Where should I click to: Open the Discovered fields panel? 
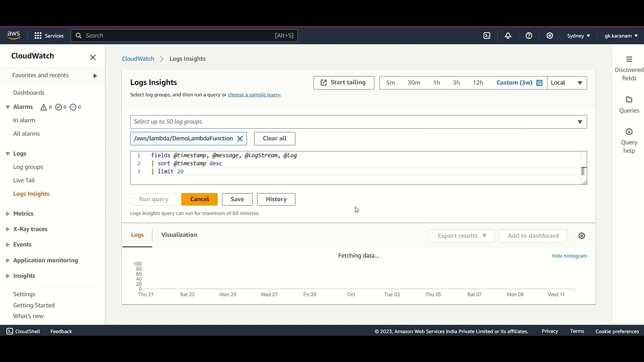click(629, 68)
